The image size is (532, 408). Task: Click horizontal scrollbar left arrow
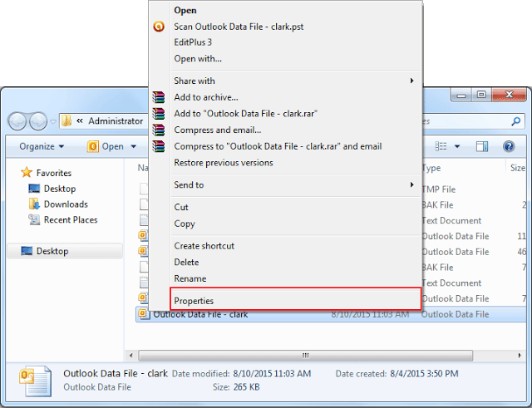pos(131,356)
